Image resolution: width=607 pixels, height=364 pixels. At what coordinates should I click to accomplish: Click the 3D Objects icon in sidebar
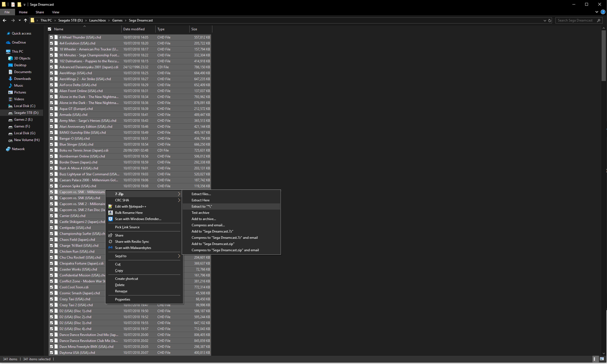coord(10,58)
